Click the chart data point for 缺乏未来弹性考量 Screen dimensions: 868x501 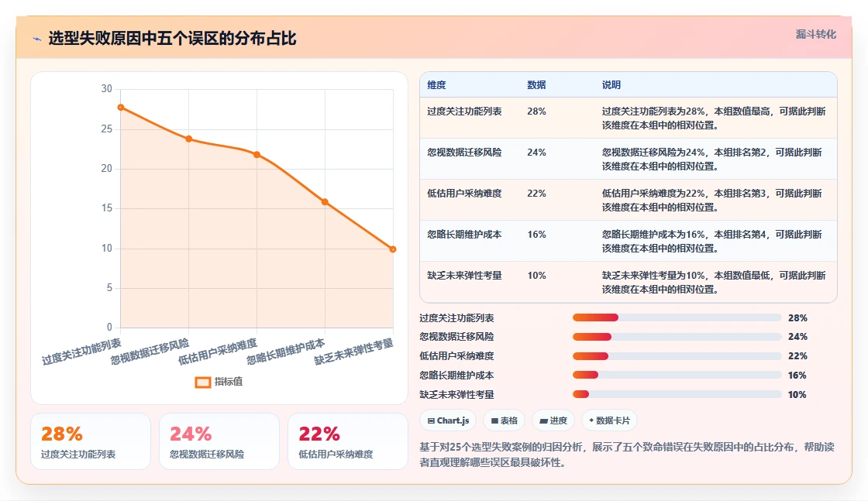[392, 249]
